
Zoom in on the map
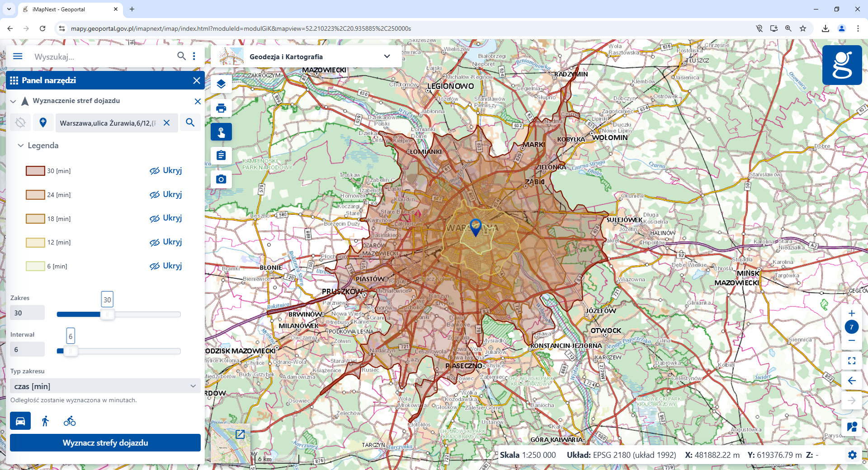(852, 313)
